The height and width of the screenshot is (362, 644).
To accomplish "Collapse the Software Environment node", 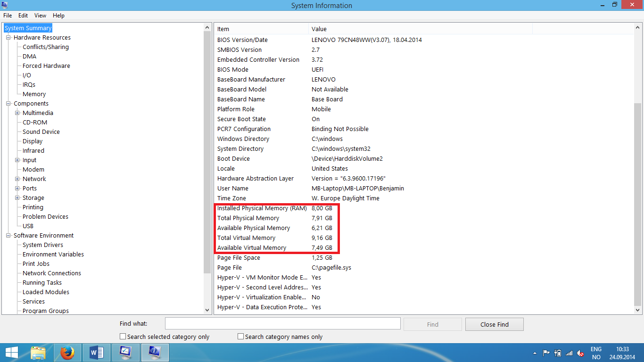I will click(8, 236).
